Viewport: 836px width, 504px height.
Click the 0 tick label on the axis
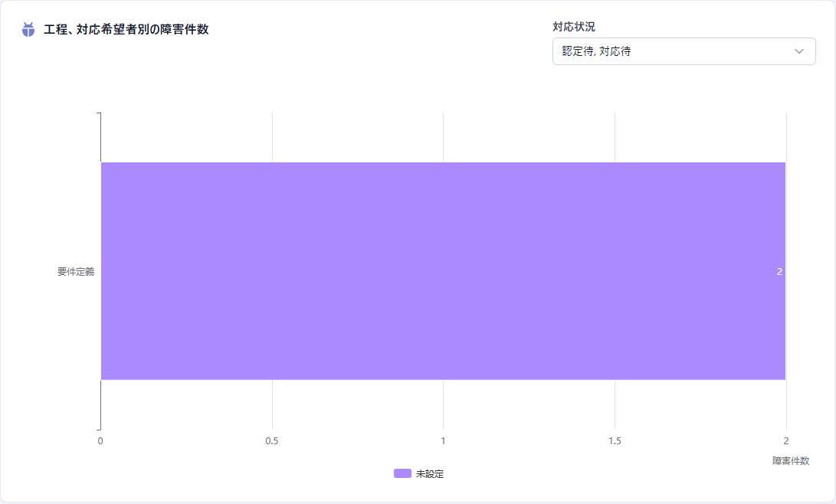pyautogui.click(x=101, y=441)
